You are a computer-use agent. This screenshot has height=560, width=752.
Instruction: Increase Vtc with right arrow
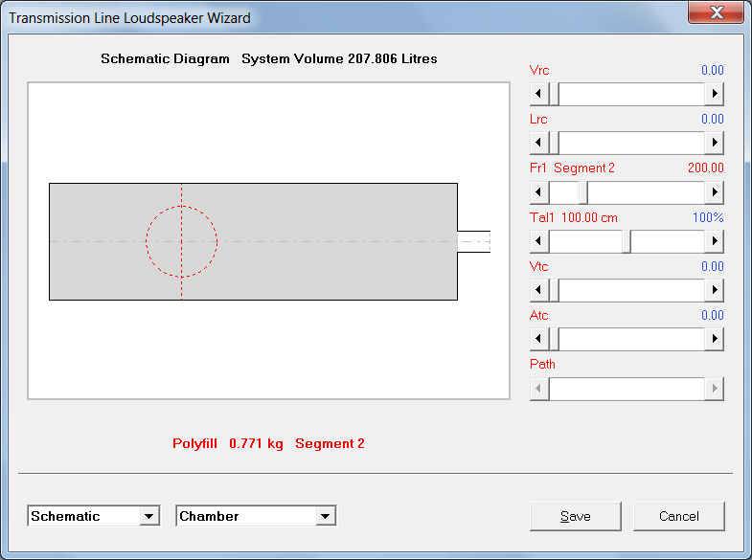(714, 290)
